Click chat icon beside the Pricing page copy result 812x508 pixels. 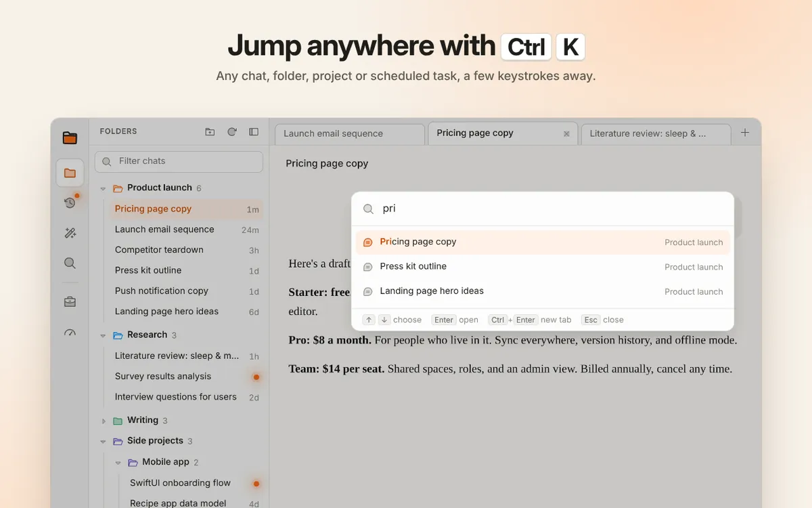(368, 242)
